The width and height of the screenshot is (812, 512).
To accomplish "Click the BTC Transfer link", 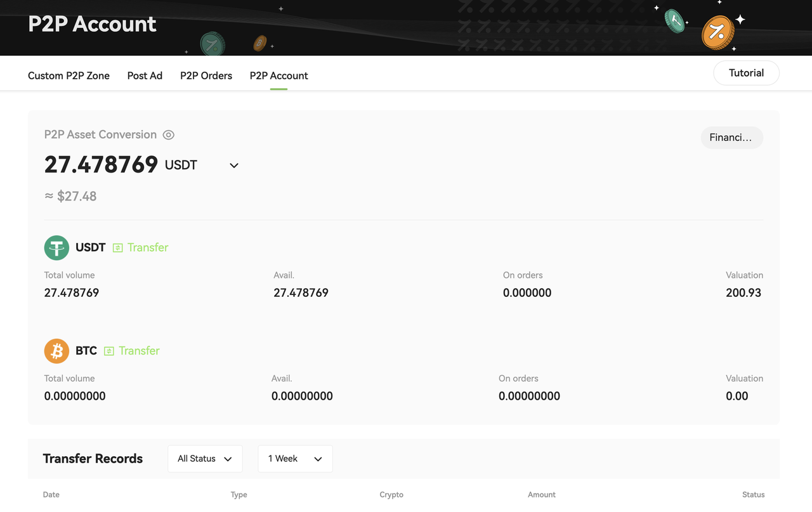I will click(139, 351).
